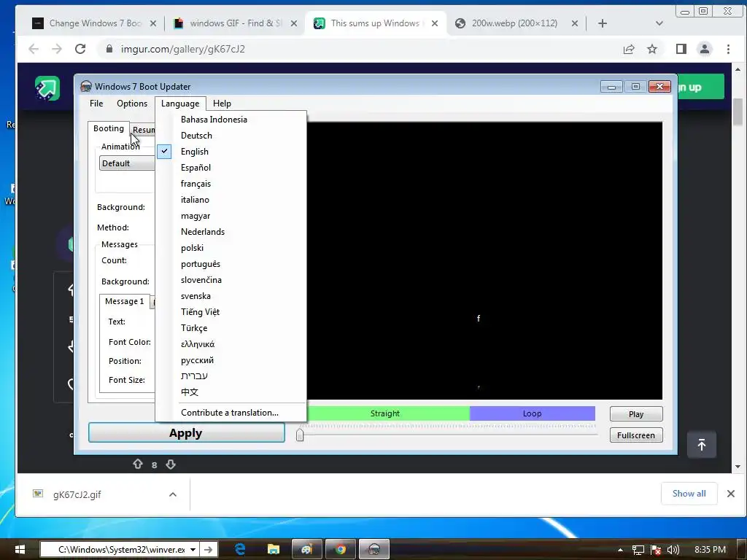Open the Message 1 tab

point(124,301)
